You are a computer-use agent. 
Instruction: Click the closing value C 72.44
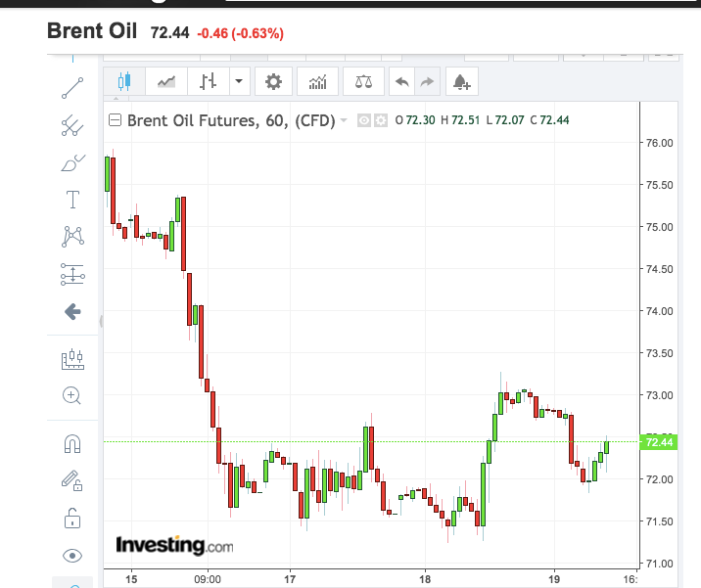coord(549,120)
